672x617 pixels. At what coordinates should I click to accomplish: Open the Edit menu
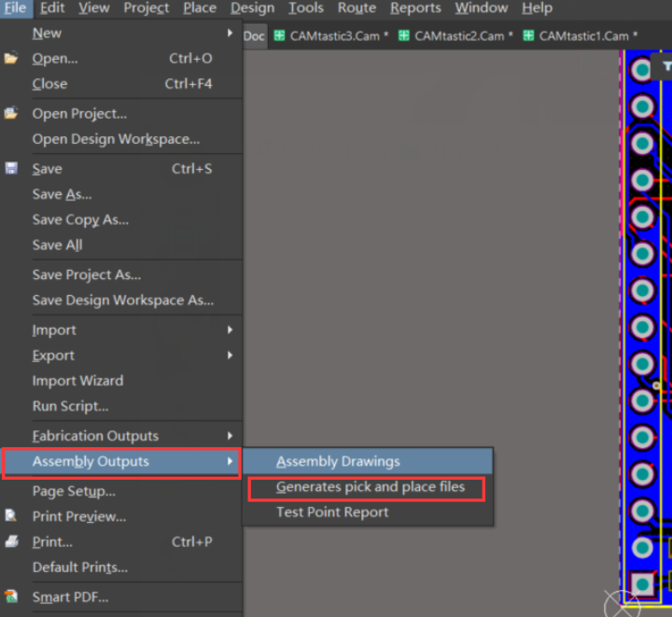tap(52, 8)
